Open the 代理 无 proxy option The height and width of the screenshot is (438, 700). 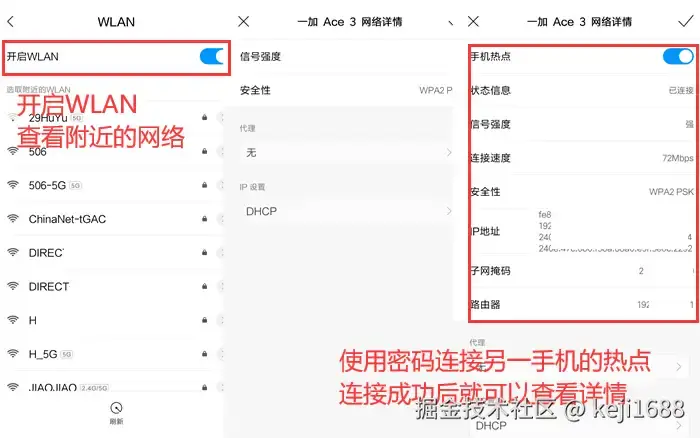(346, 153)
